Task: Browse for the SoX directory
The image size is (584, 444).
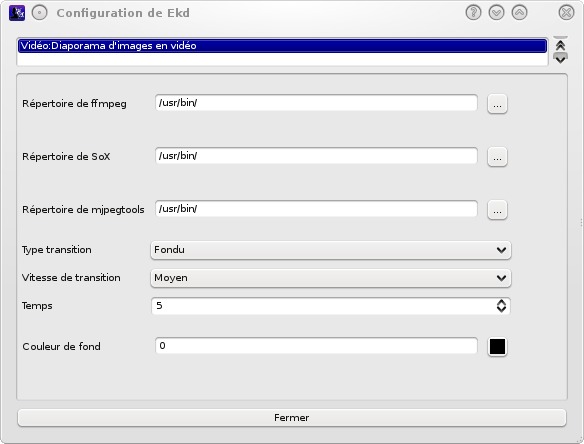Action: [497, 157]
